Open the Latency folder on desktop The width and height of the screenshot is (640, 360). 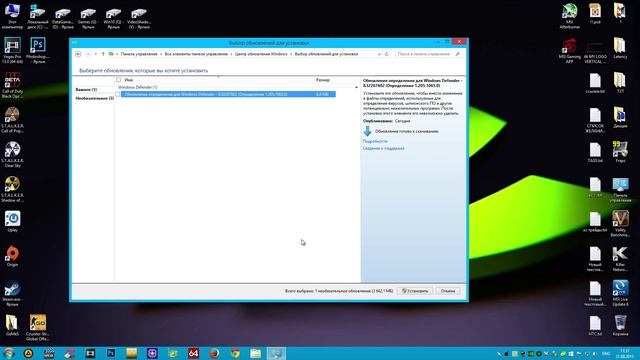(620, 49)
